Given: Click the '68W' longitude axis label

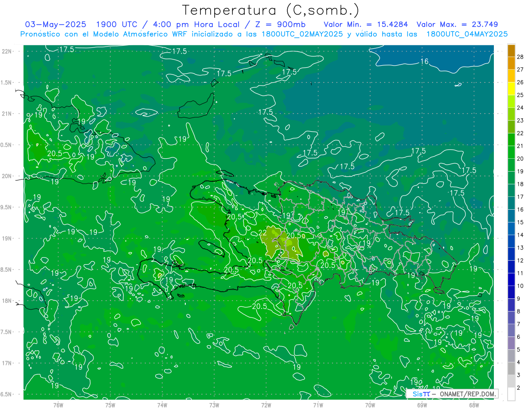Looking at the screenshot, I should click(474, 405).
